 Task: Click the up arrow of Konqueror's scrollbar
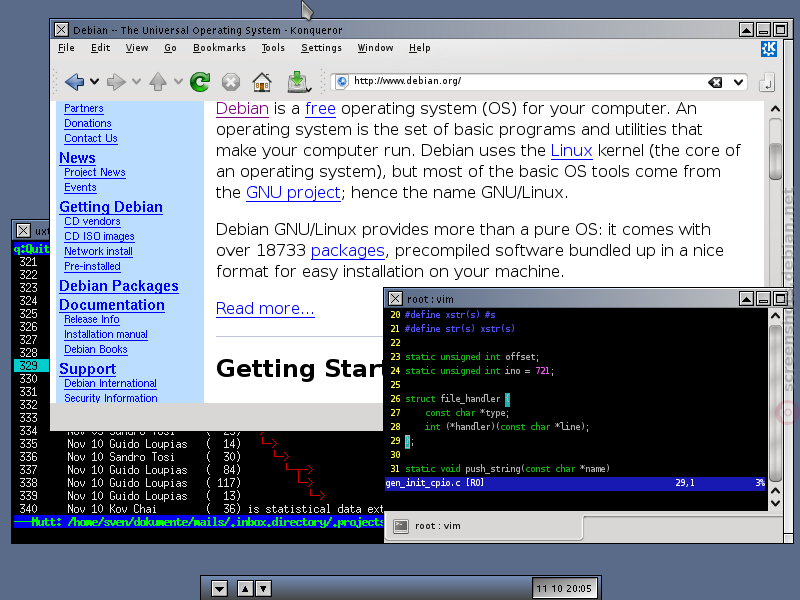(776, 109)
